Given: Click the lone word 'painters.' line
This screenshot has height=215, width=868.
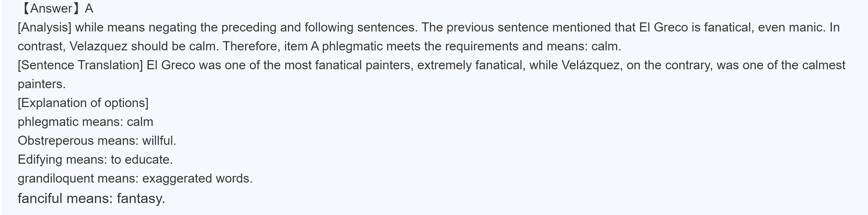Looking at the screenshot, I should (42, 84).
